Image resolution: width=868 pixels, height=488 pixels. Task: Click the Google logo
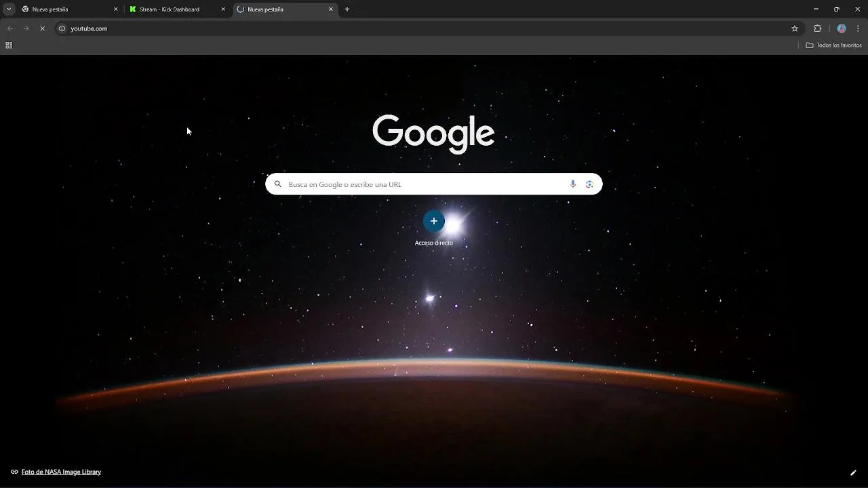pyautogui.click(x=433, y=133)
